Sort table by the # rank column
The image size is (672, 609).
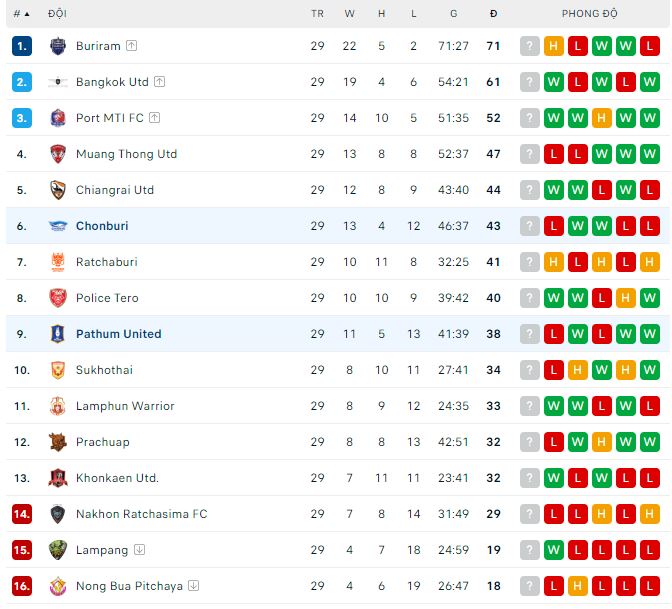point(21,14)
